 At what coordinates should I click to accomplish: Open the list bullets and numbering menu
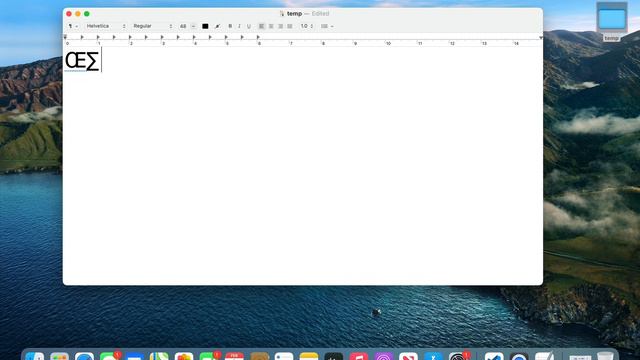(x=327, y=26)
